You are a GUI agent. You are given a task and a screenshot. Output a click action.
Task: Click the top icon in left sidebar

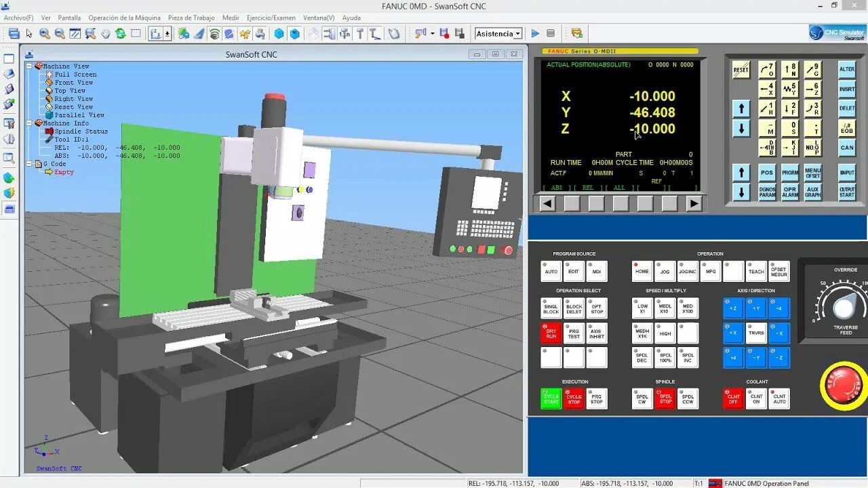(x=9, y=59)
